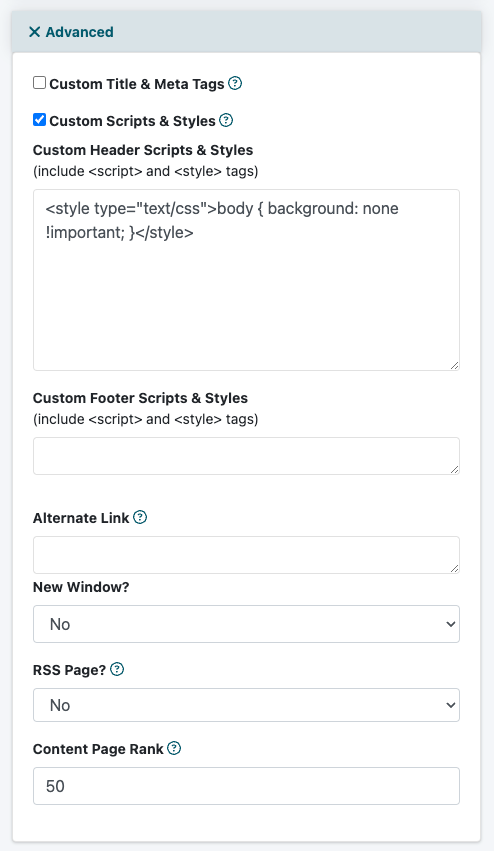Click the X icon next to Advanced
Screen dimensions: 494x851
[x=34, y=32]
